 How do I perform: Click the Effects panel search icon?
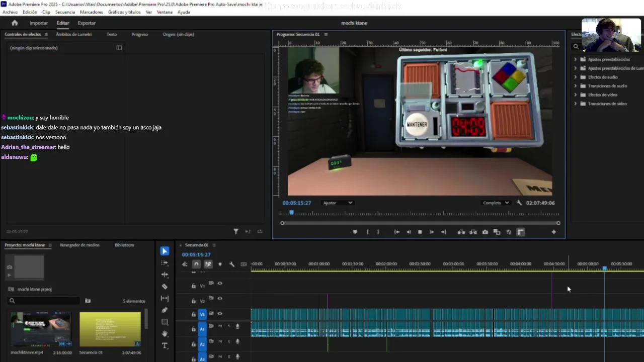[x=576, y=47]
